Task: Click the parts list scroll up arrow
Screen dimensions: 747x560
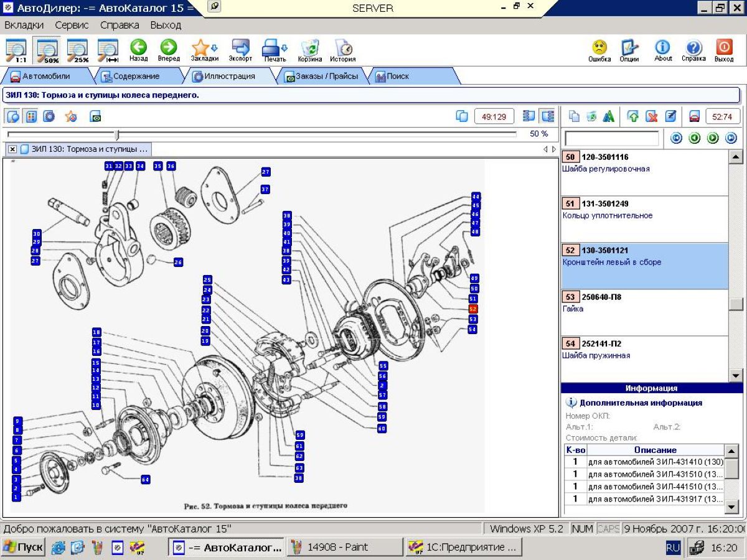Action: pyautogui.click(x=736, y=157)
